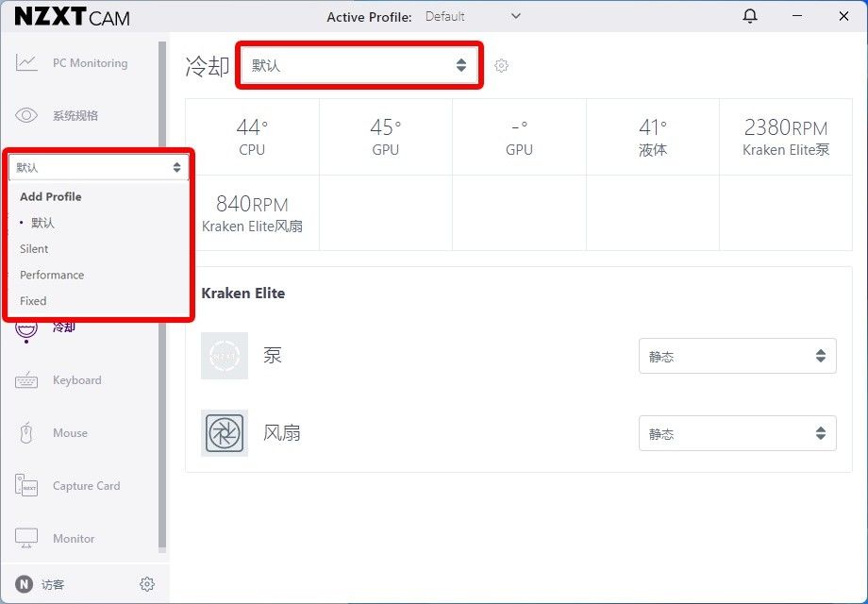The height and width of the screenshot is (604, 868).
Task: Select the Silent profile
Action: [x=34, y=248]
